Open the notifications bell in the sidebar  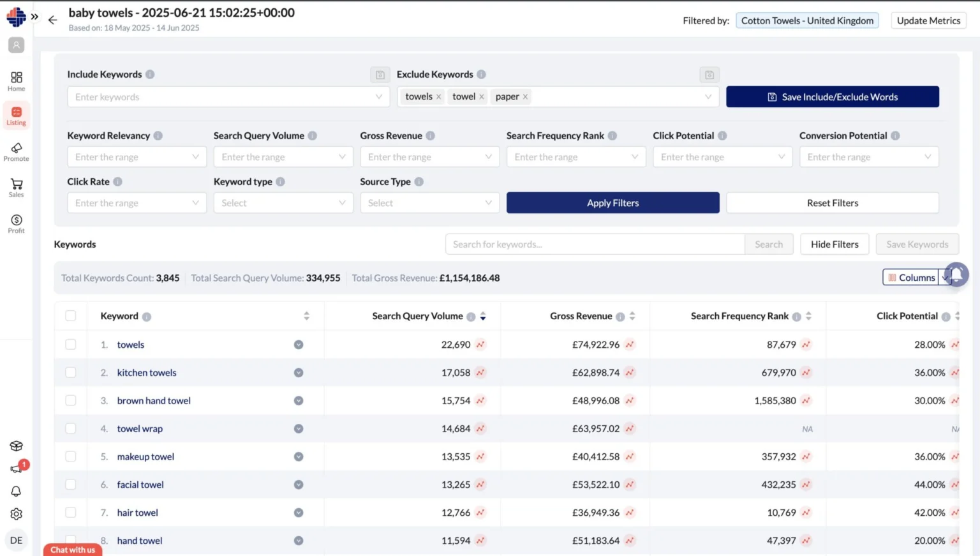pos(16,491)
